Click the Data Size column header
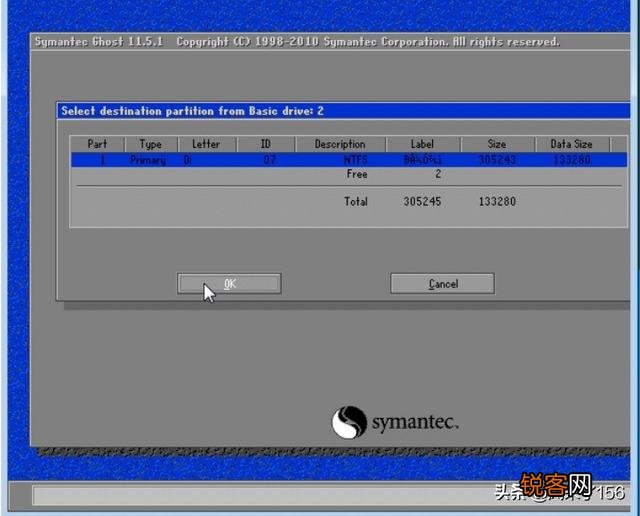Image resolution: width=640 pixels, height=516 pixels. tap(571, 144)
